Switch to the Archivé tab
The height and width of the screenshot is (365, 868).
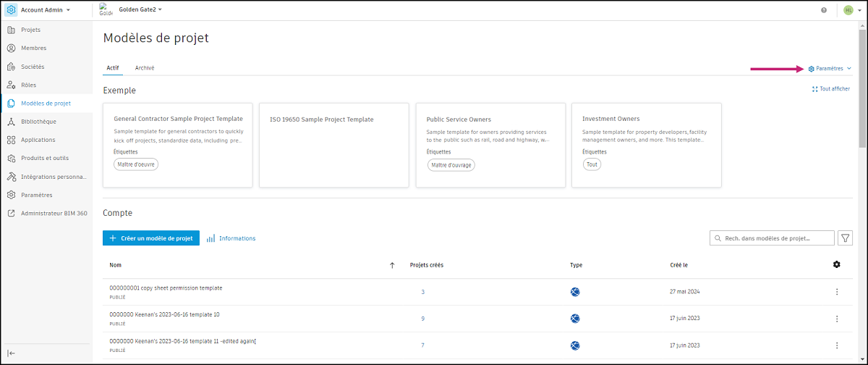(x=145, y=68)
